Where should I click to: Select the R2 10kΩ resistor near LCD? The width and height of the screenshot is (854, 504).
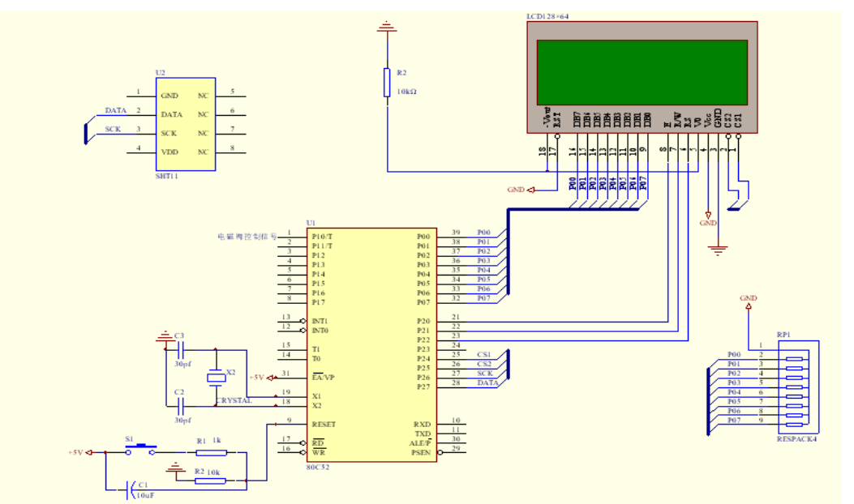pos(388,83)
